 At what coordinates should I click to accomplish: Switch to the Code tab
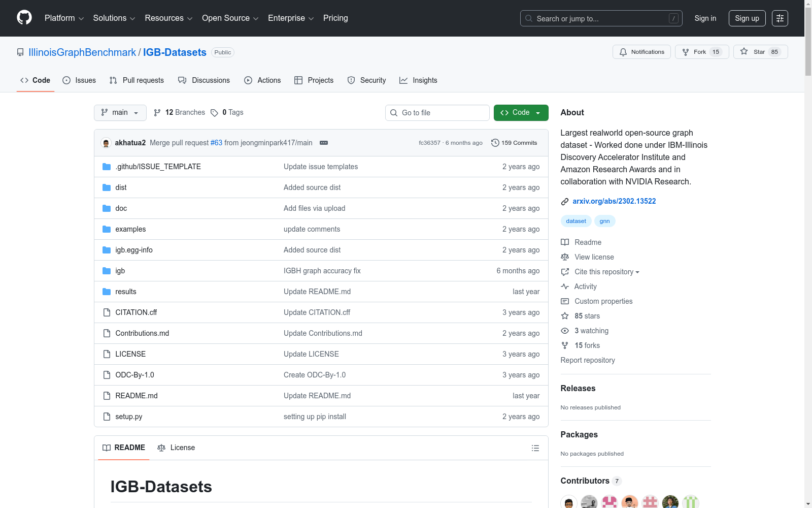(36, 80)
